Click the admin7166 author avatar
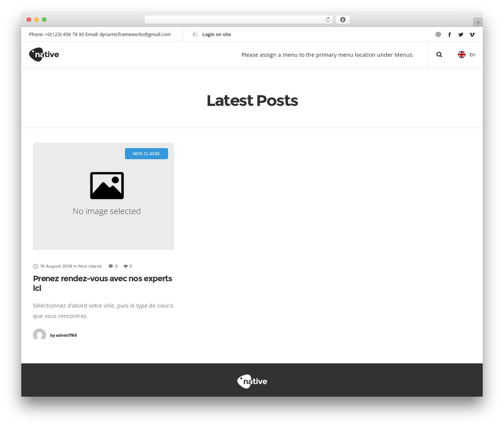The image size is (504, 427). (39, 335)
